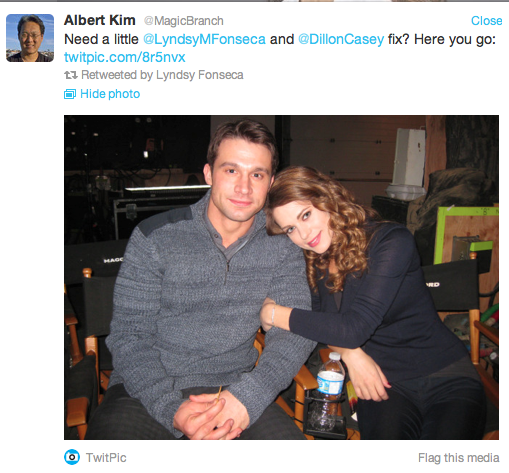Open the @DillonCasey mention
Screen dimensions: 509x473
pyautogui.click(x=341, y=39)
